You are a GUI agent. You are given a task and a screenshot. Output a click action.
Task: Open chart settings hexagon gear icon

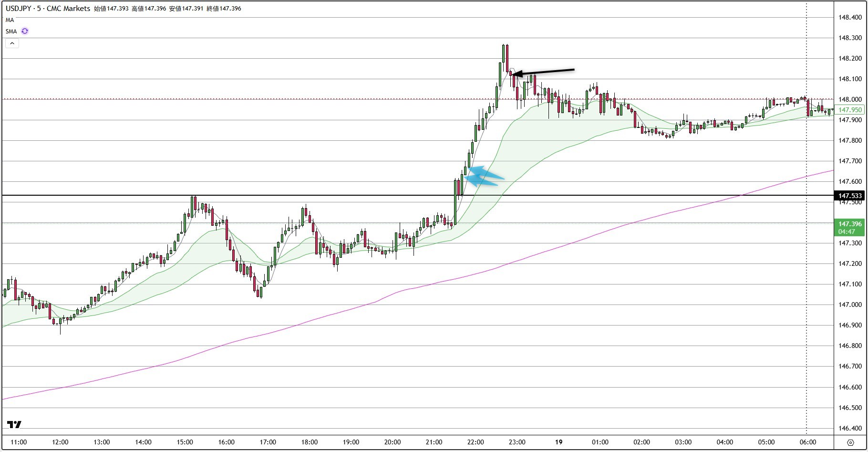850,442
